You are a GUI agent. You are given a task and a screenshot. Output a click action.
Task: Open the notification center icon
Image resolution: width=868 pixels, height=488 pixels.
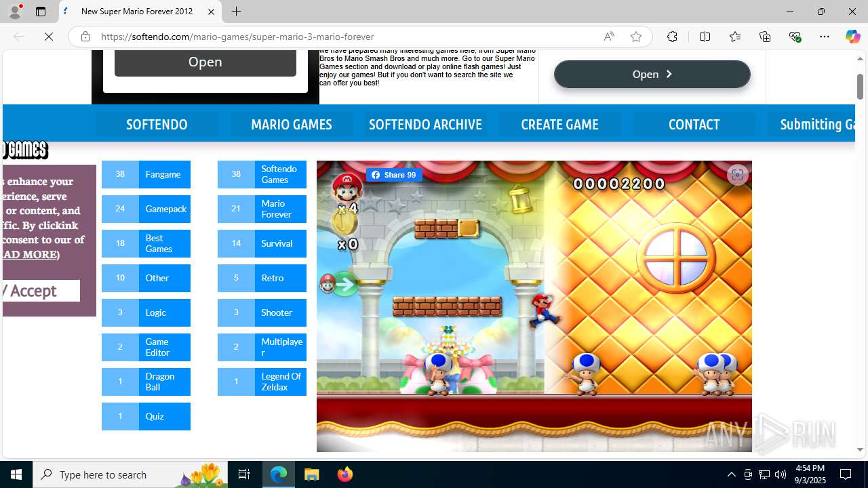pyautogui.click(x=846, y=474)
